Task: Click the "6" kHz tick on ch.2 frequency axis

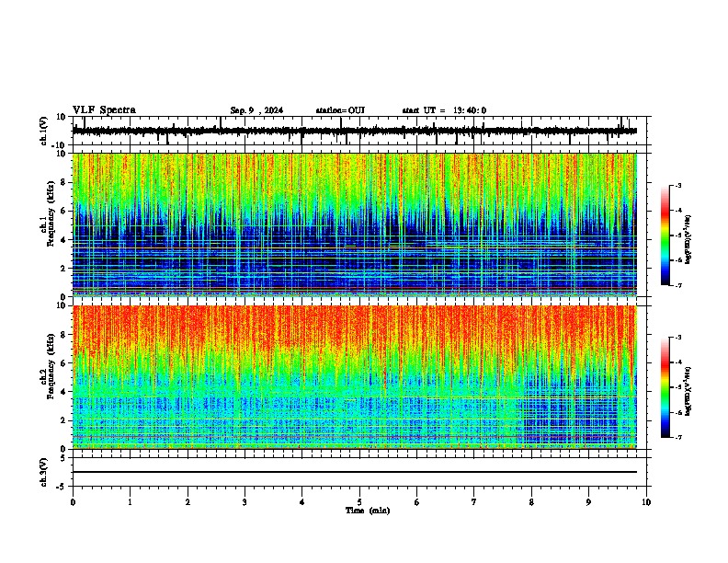Action: (x=63, y=363)
